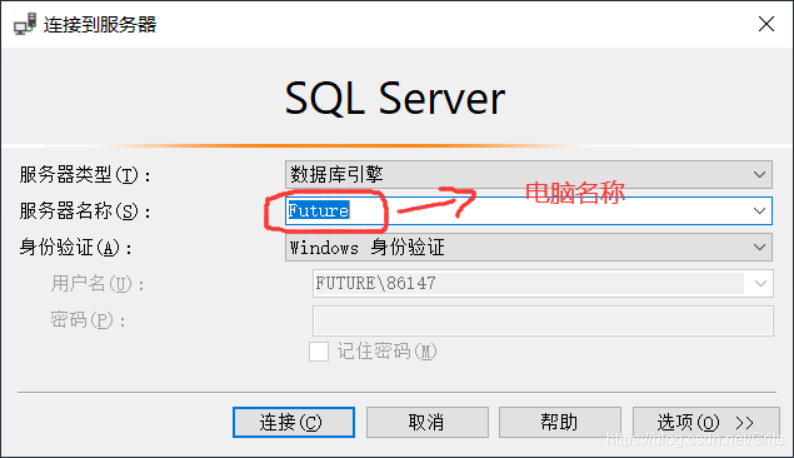Click the SQL Server heading text

(x=395, y=98)
